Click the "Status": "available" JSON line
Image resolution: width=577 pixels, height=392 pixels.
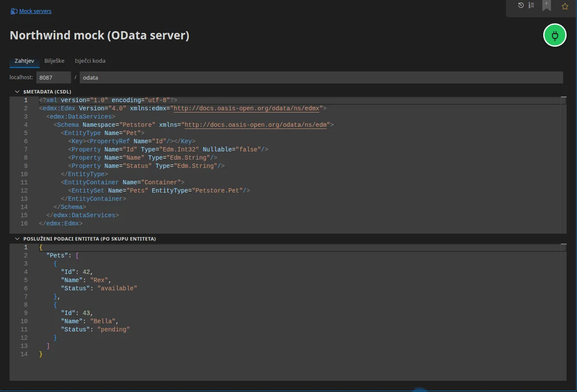pos(99,288)
